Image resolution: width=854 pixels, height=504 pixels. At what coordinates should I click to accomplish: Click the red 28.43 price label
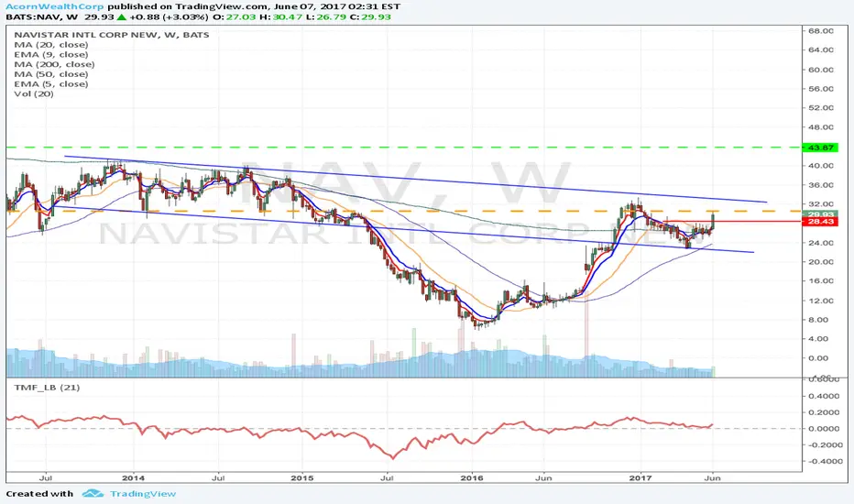pos(820,222)
